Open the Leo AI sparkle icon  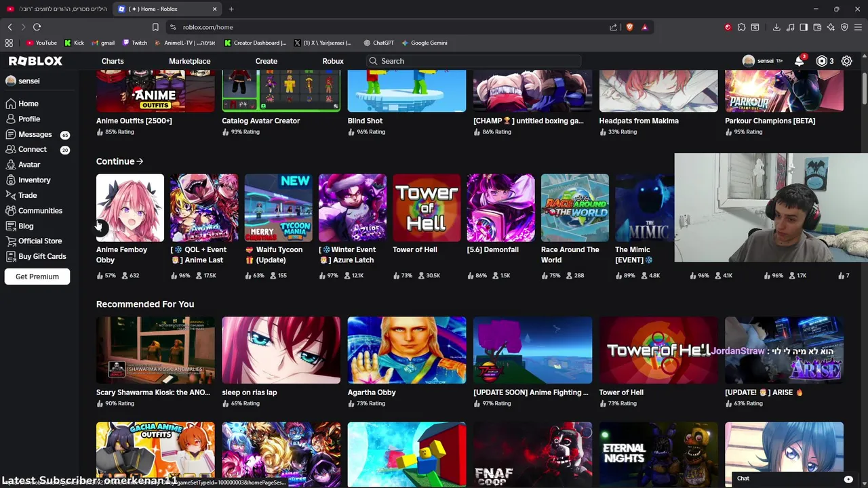tap(831, 27)
